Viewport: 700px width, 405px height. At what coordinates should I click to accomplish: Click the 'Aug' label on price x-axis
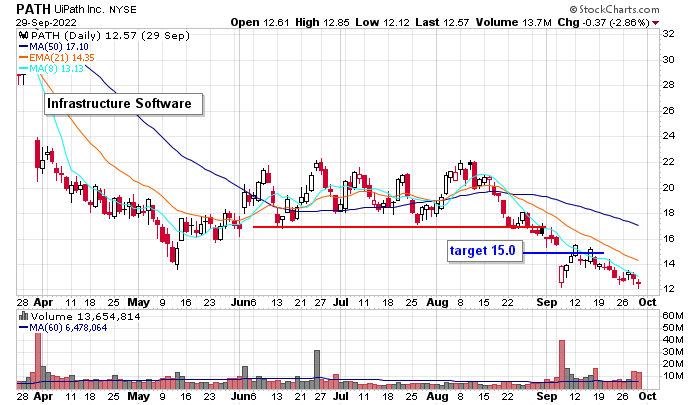[437, 302]
